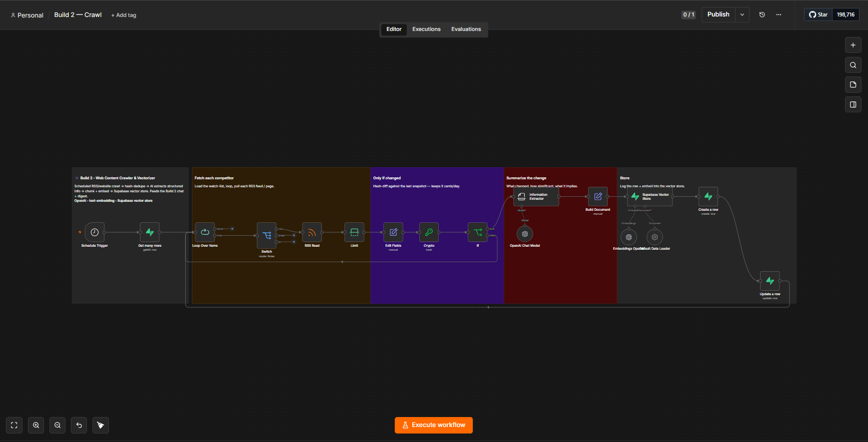Click 'Build 2 - Web Content Crawler & Vectorizer' heading
Image resolution: width=868 pixels, height=442 pixels.
tap(117, 178)
